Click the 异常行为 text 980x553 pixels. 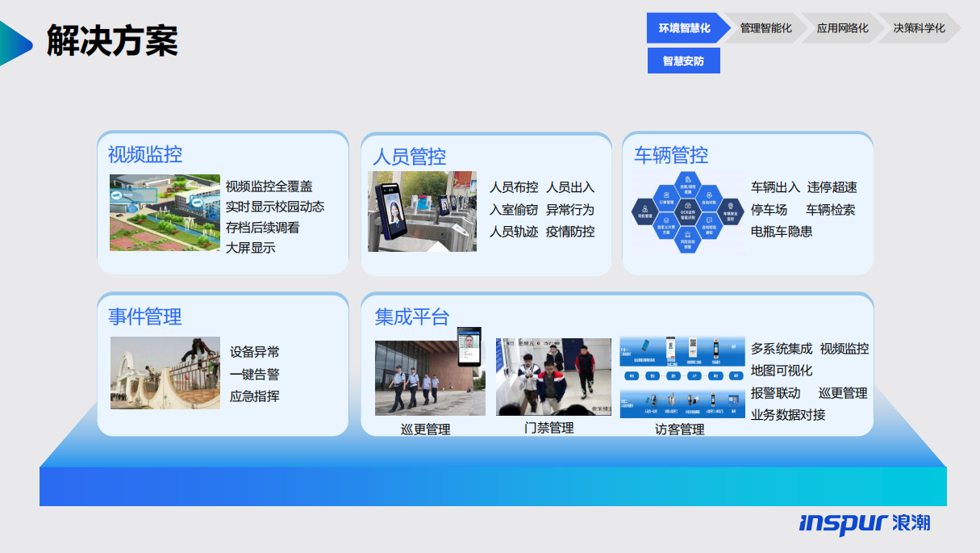[570, 210]
